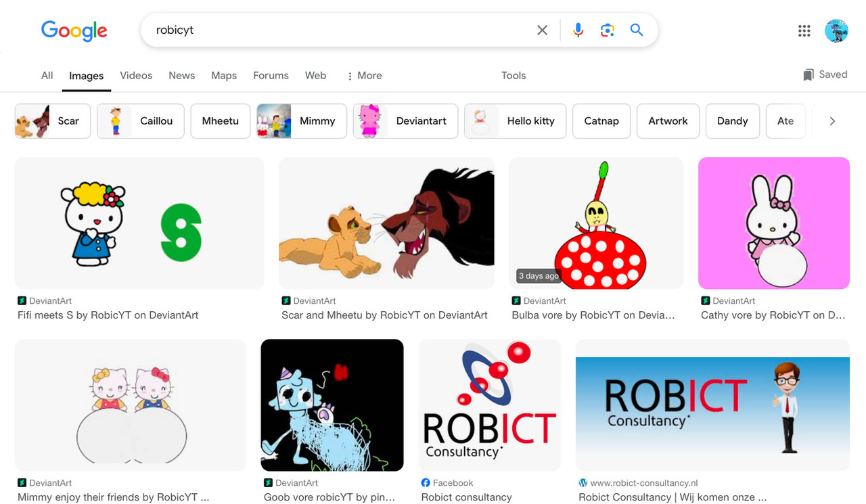Image resolution: width=866 pixels, height=504 pixels.
Task: Switch to the Web tab
Action: [315, 76]
